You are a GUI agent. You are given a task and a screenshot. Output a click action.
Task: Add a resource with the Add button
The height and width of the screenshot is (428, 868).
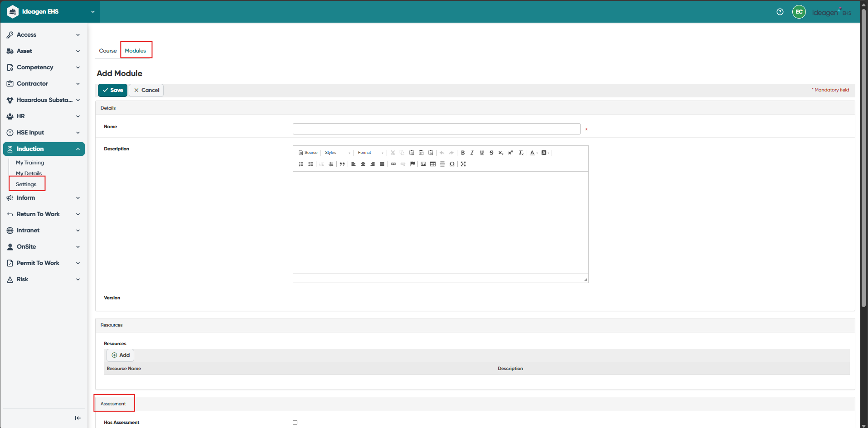point(121,355)
